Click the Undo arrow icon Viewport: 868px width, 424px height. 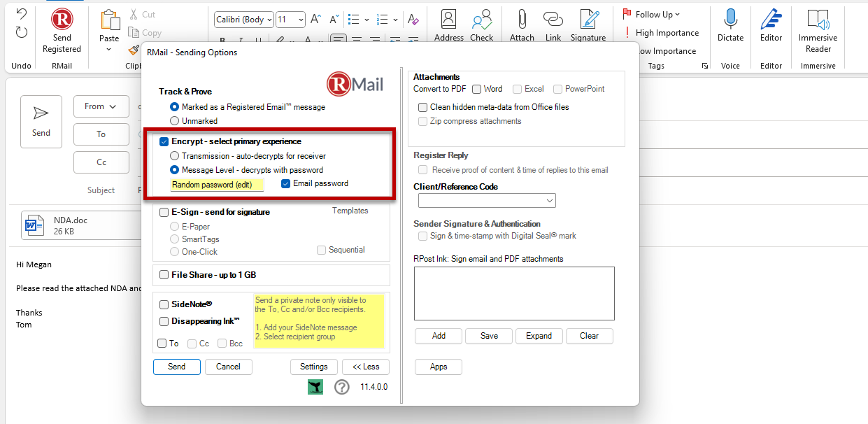tap(22, 14)
